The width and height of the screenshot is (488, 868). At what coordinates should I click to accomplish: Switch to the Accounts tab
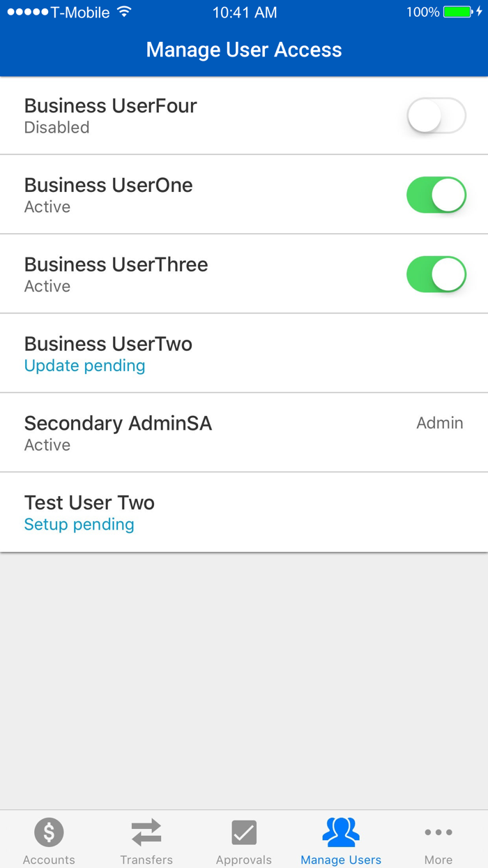tap(49, 841)
